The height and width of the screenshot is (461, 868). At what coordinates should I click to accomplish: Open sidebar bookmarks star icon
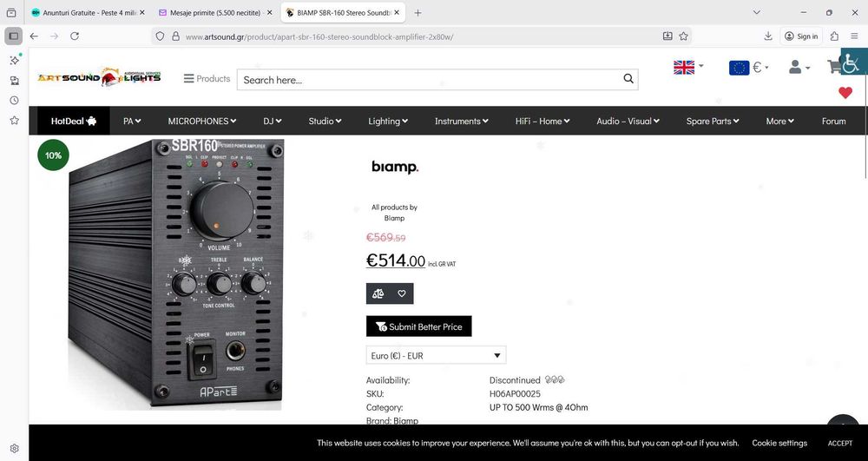coord(15,120)
